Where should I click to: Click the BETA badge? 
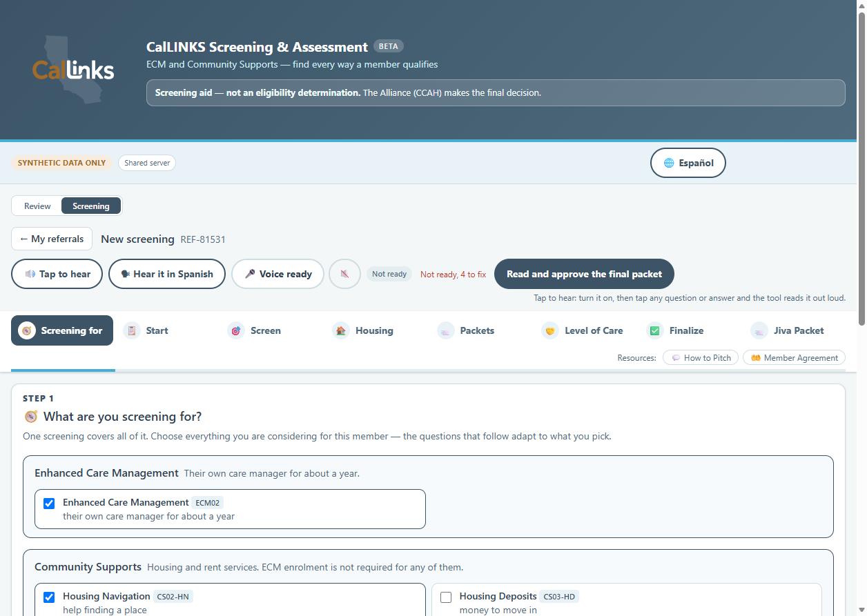(388, 46)
